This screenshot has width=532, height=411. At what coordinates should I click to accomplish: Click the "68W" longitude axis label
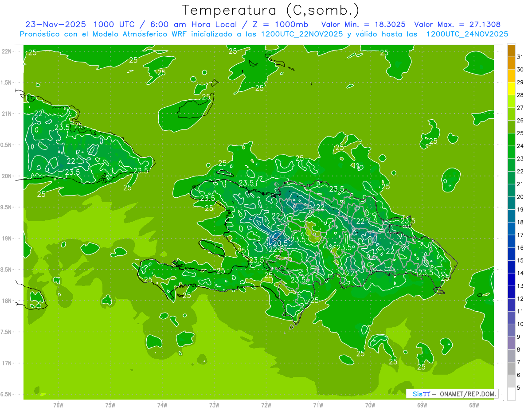(x=474, y=405)
